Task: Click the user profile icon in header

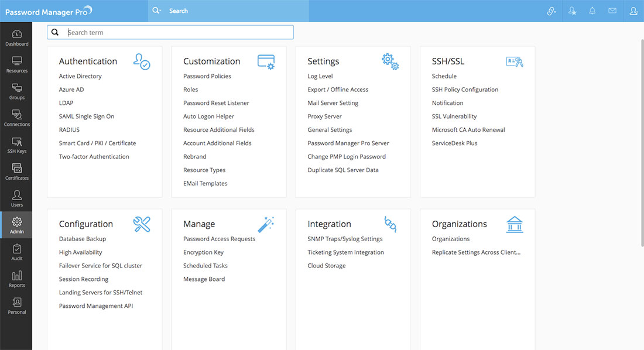Action: [633, 11]
